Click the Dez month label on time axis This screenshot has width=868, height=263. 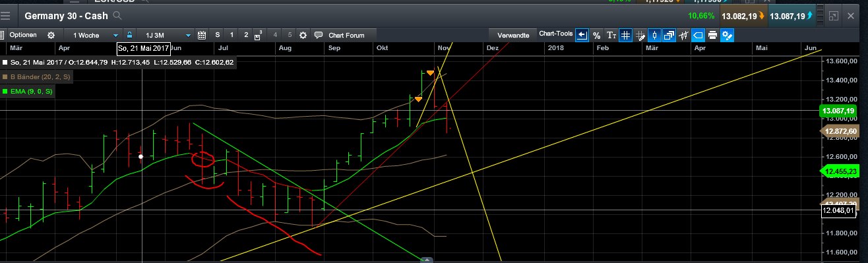pos(492,48)
